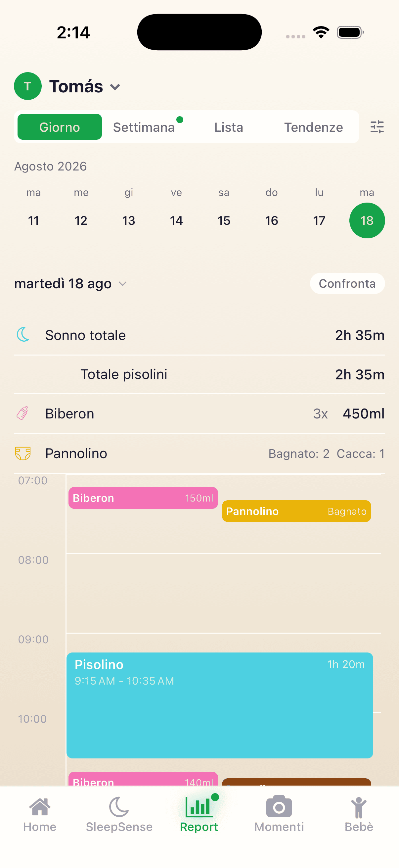Viewport: 399px width, 868px height.
Task: Open the filter settings sliders icon
Action: [x=377, y=127]
